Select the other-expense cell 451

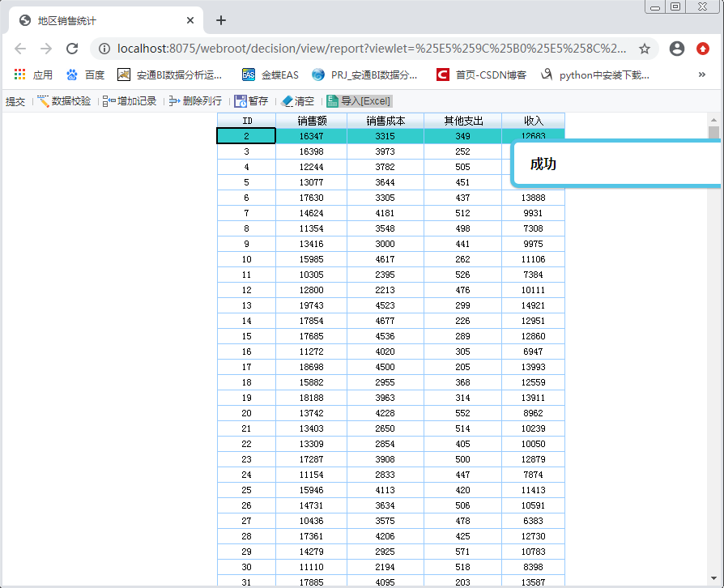[x=463, y=182]
